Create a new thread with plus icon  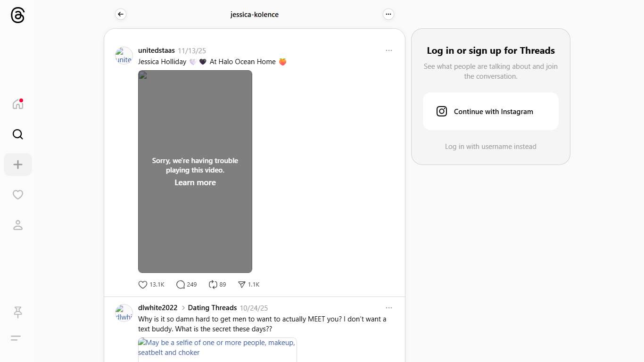click(17, 165)
